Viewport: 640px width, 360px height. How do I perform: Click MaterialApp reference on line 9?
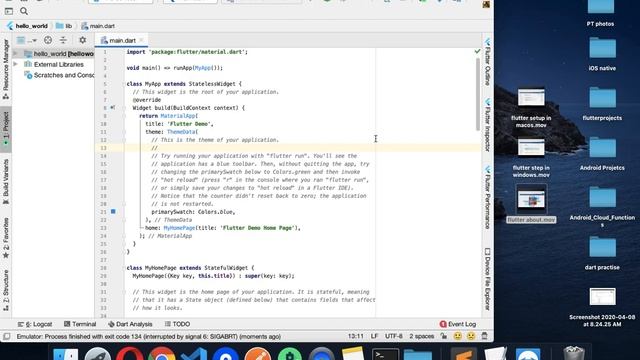tap(178, 116)
